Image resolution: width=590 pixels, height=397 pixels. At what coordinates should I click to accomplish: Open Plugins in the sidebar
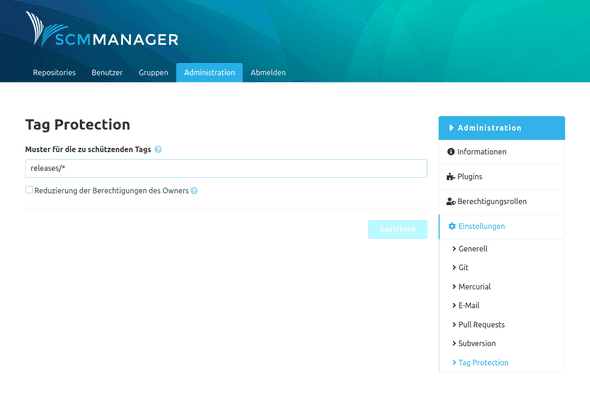pos(502,177)
